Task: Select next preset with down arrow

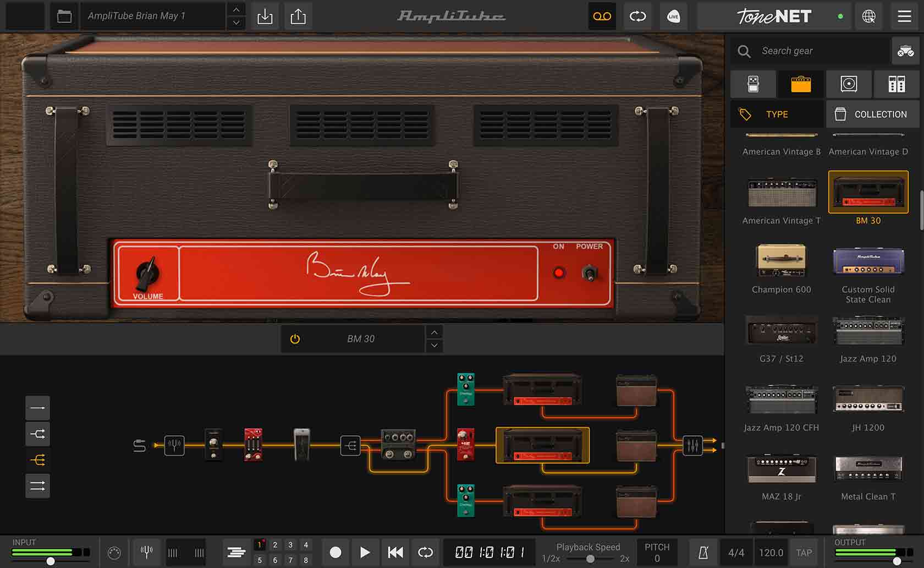Action: (236, 23)
